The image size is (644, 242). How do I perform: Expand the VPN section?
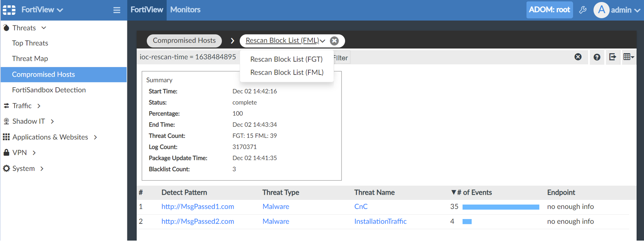(x=34, y=153)
